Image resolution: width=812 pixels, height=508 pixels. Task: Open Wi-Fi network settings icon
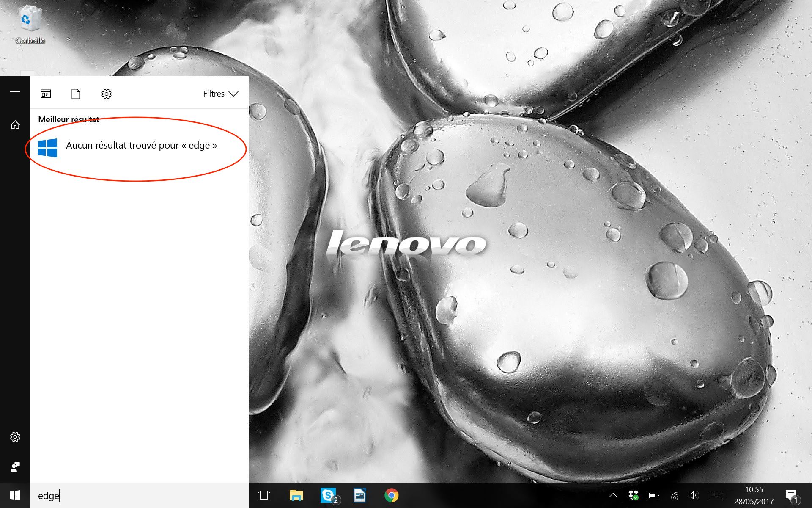pyautogui.click(x=675, y=495)
